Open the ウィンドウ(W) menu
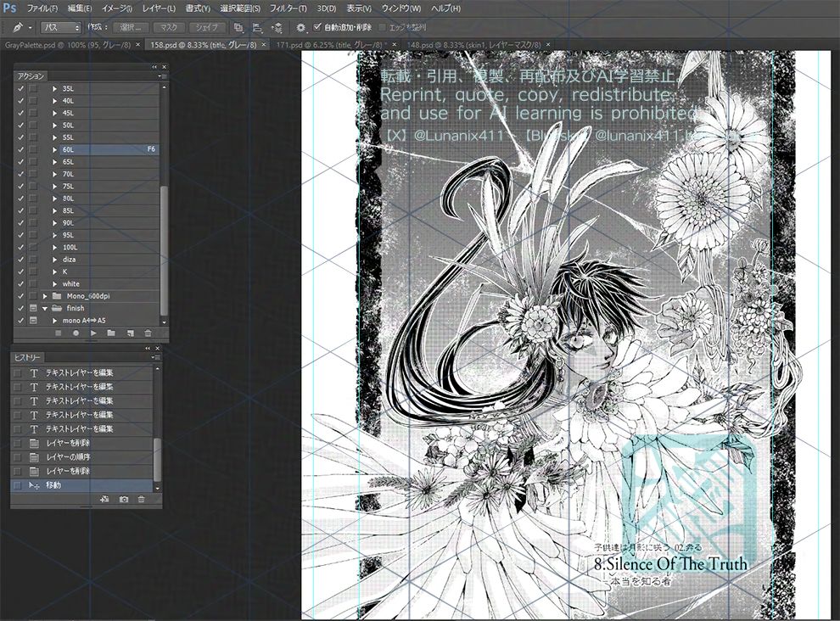Image resolution: width=840 pixels, height=621 pixels. coord(400,8)
